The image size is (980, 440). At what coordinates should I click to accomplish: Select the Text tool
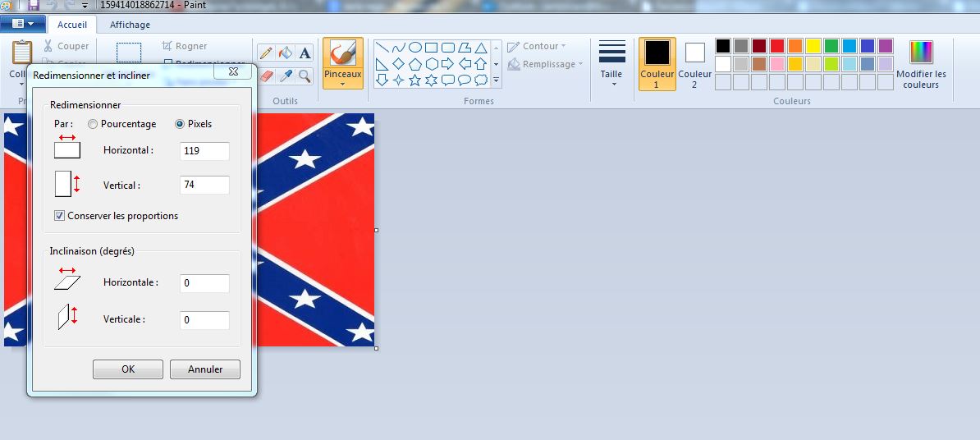tap(305, 53)
